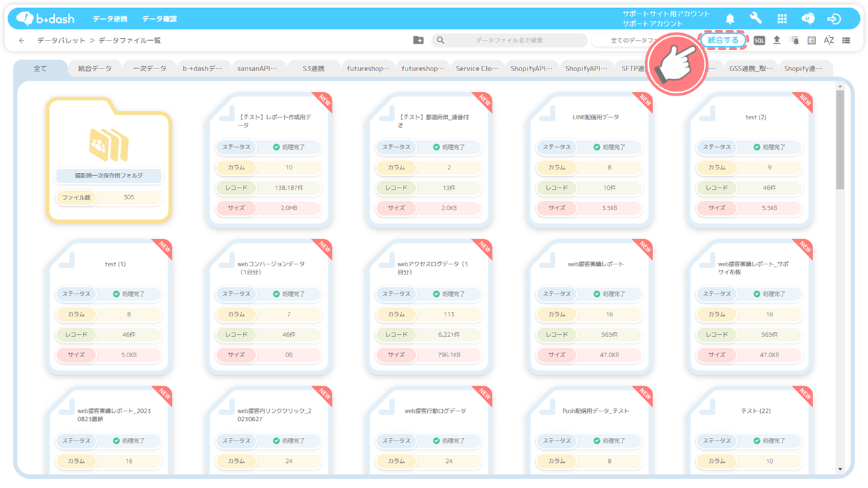Viewport: 868px width, 488px height.
Task: Open the web接客内リンククリック_20230627 card
Action: [x=269, y=430]
